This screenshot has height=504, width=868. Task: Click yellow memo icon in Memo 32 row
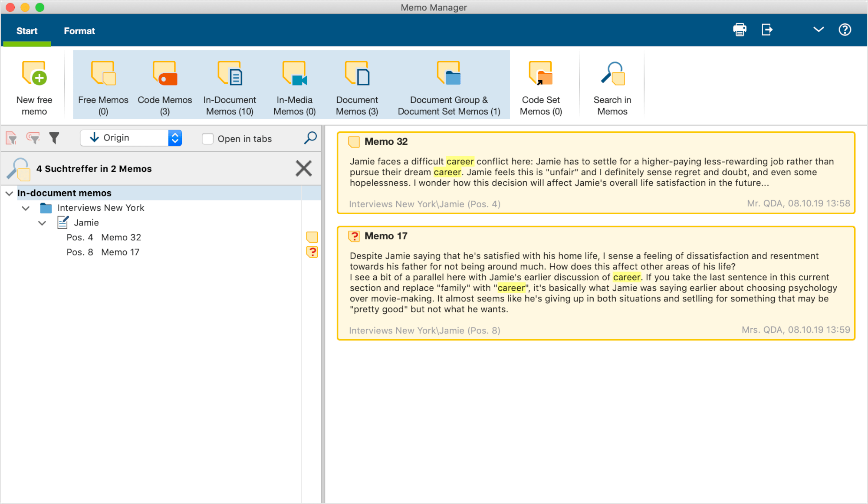pos(312,237)
